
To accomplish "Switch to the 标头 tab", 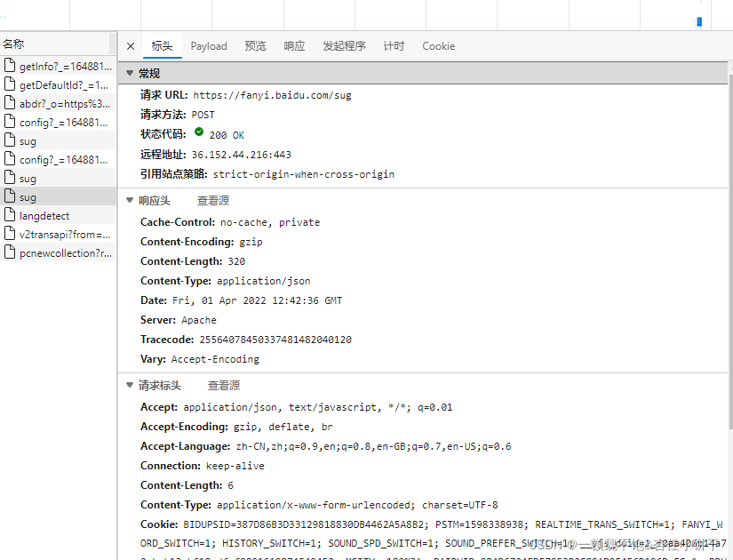I will click(163, 46).
